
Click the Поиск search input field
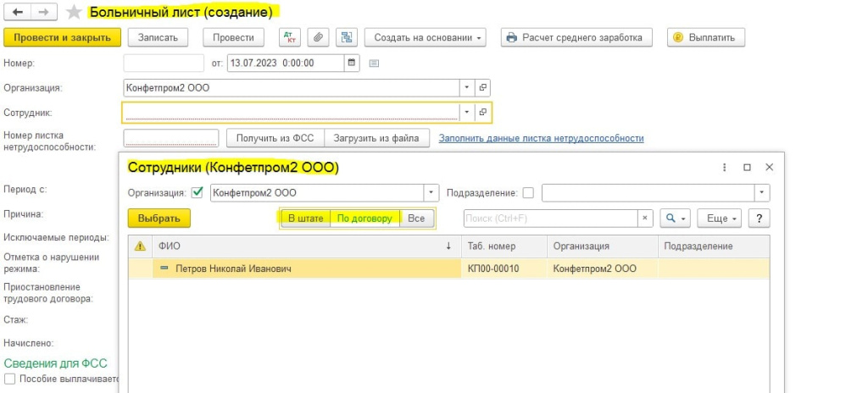[549, 218]
